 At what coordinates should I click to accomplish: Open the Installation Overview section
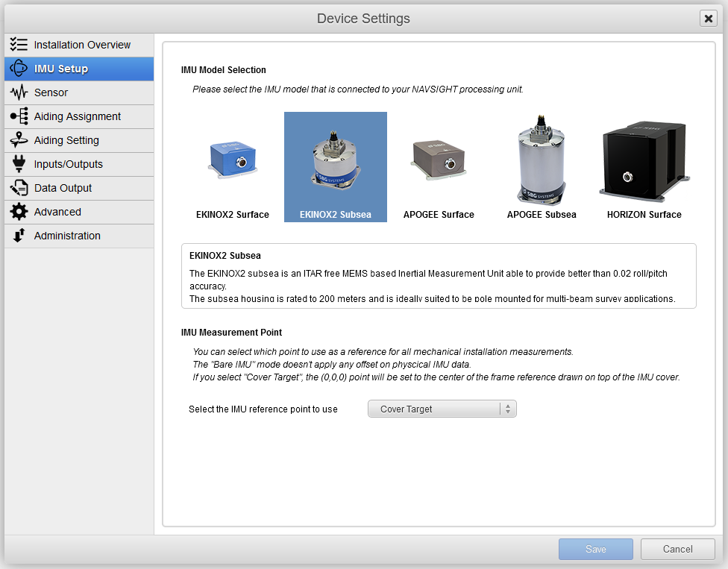click(x=79, y=45)
